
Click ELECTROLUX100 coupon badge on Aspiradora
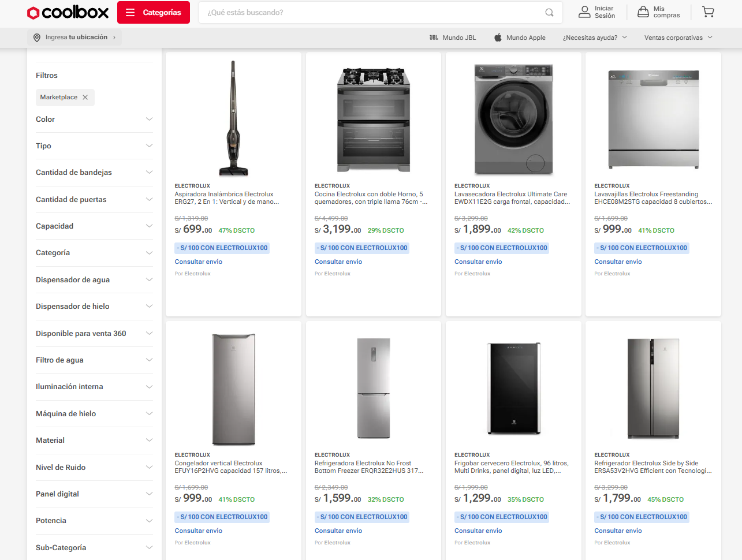coord(222,248)
